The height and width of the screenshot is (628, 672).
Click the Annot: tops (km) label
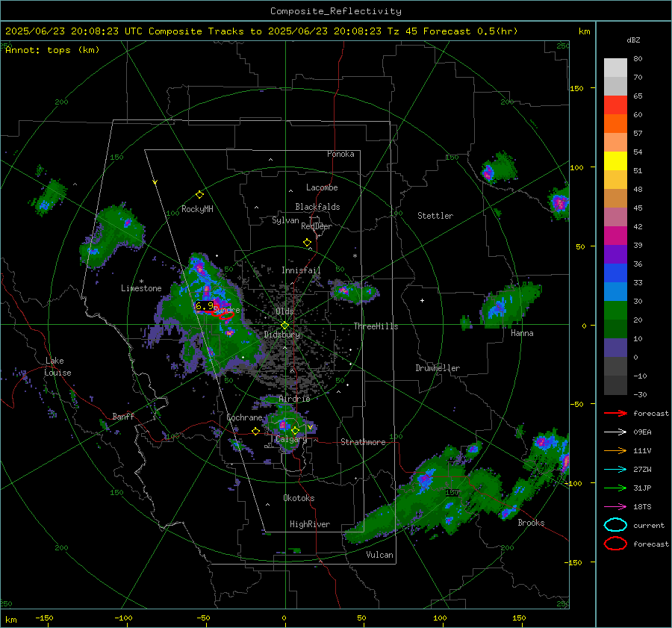pyautogui.click(x=52, y=50)
